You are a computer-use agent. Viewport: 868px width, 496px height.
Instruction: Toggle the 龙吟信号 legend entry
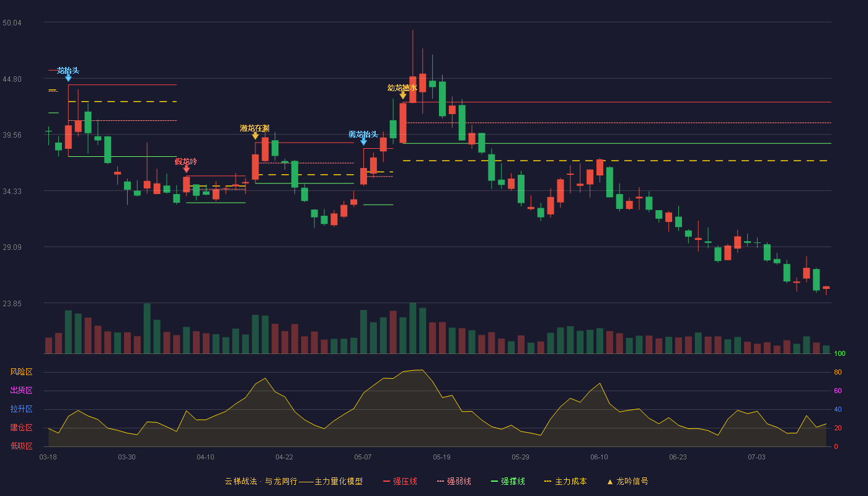(x=627, y=481)
